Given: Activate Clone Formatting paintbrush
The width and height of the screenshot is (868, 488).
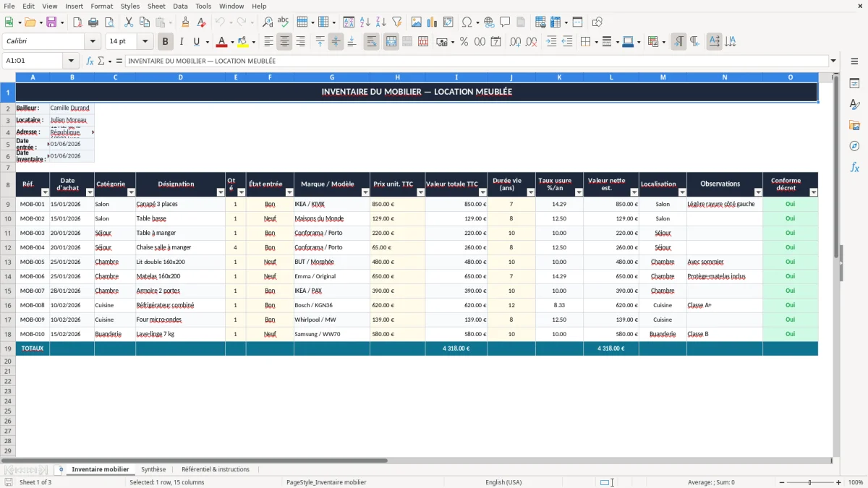Looking at the screenshot, I should [x=185, y=22].
